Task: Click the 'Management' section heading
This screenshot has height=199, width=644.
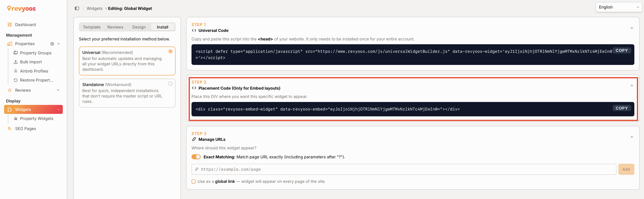Action: 19,35
